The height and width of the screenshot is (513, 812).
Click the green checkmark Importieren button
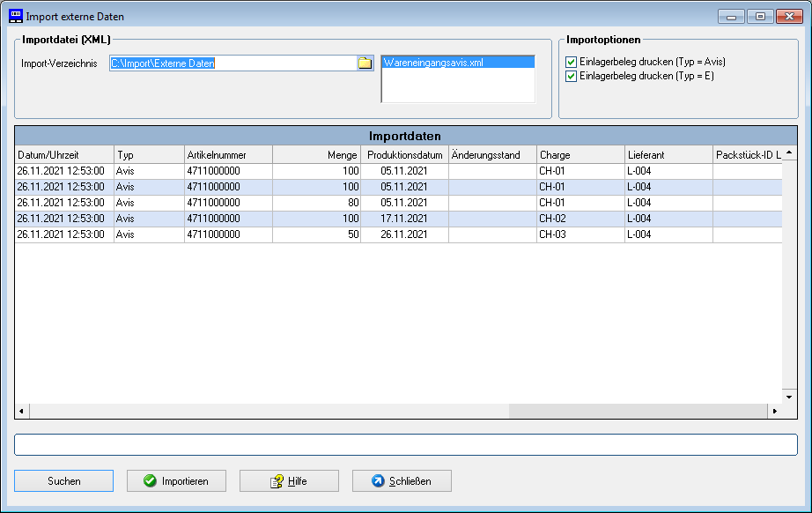[x=176, y=480]
